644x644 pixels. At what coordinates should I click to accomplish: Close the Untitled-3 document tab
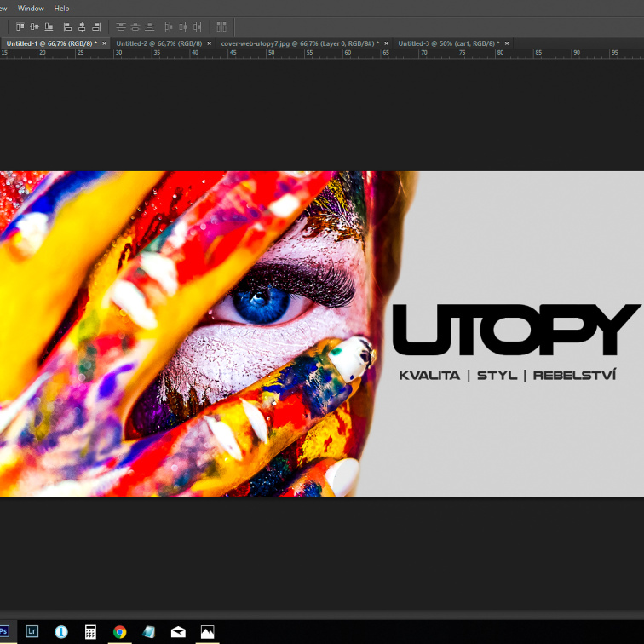tap(510, 43)
